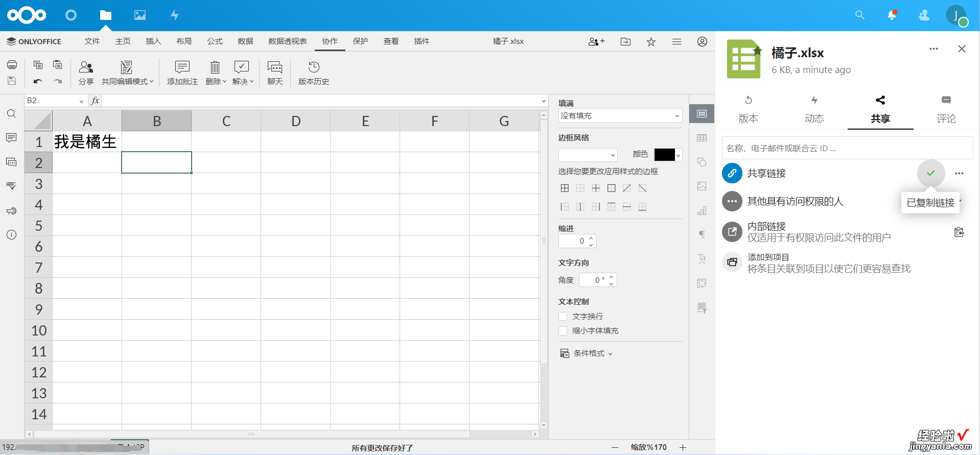The height and width of the screenshot is (455, 980).
Task: Increase the text angle stepper
Action: click(x=612, y=277)
